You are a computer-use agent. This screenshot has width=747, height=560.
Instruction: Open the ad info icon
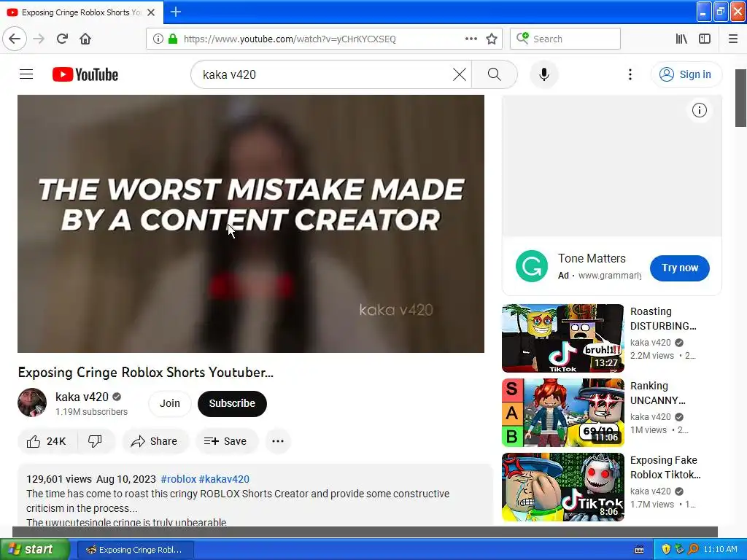click(x=699, y=111)
